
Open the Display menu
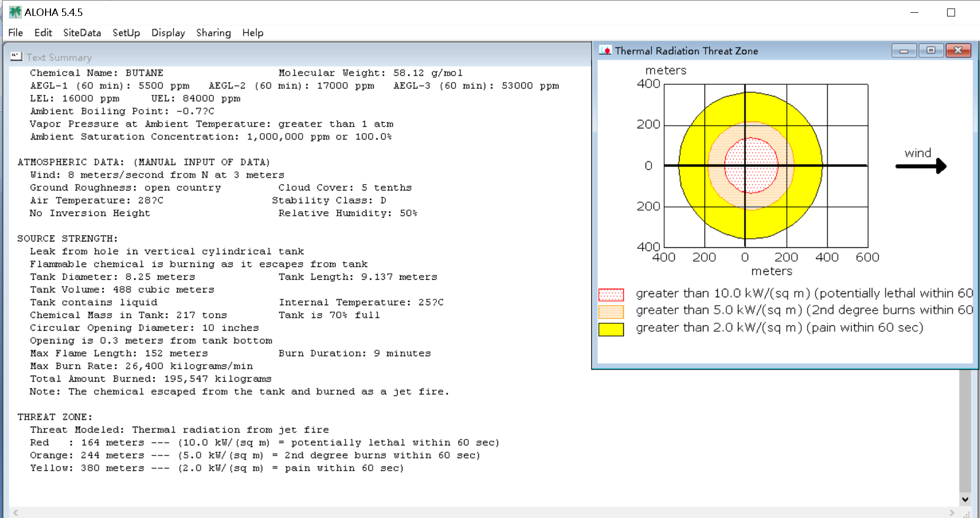click(x=168, y=33)
